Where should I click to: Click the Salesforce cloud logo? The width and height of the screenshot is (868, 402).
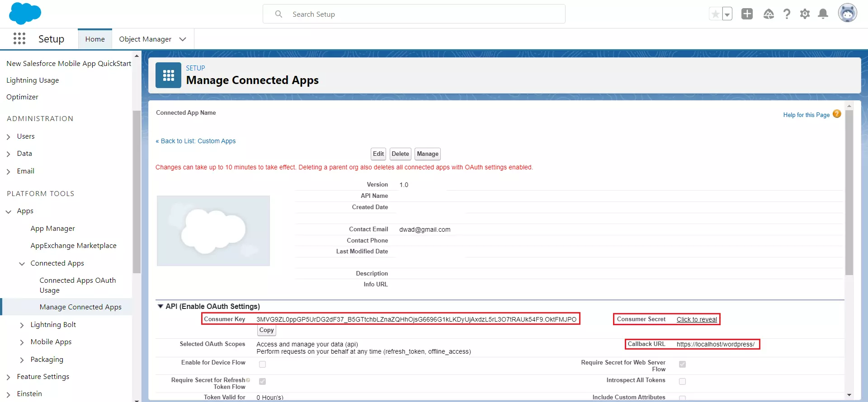[x=25, y=14]
